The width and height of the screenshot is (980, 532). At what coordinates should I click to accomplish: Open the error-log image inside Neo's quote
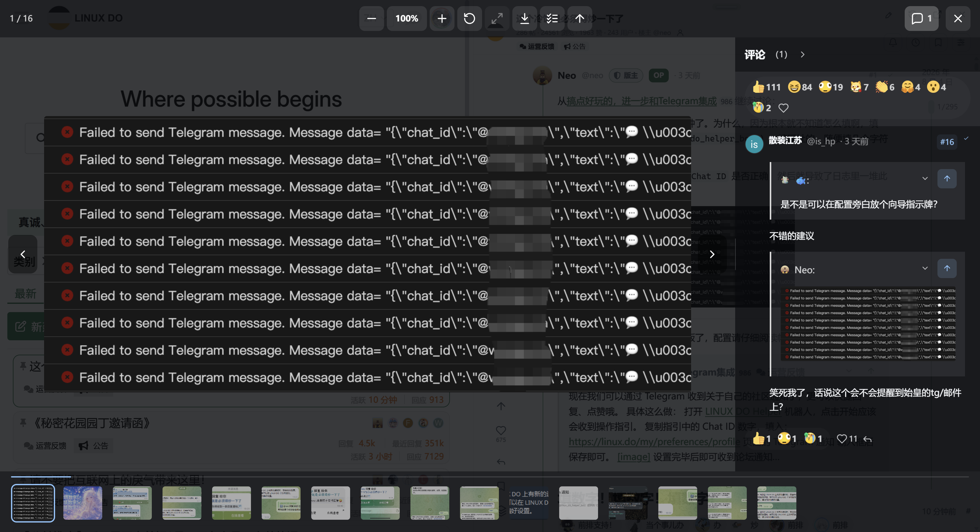(868, 324)
